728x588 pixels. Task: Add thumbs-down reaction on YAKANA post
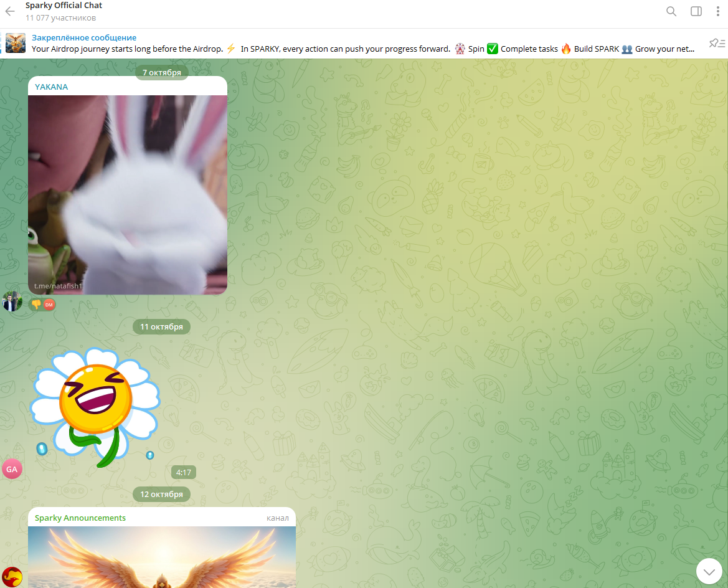coord(36,305)
